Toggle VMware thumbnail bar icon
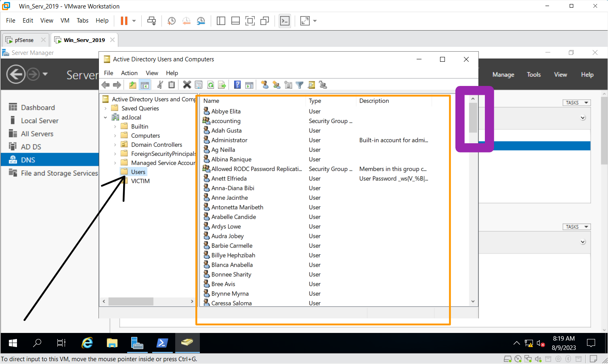 (x=235, y=21)
